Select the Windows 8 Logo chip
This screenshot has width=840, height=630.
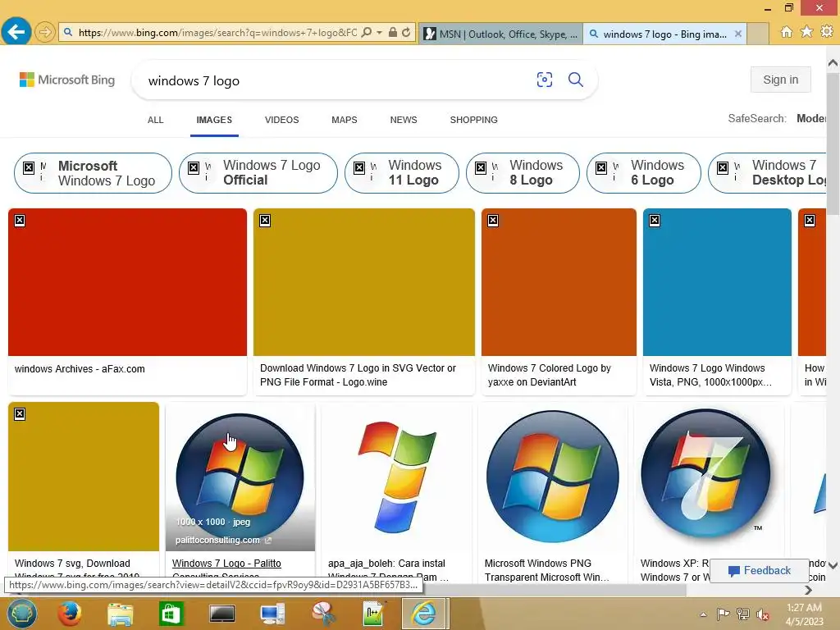[523, 173]
